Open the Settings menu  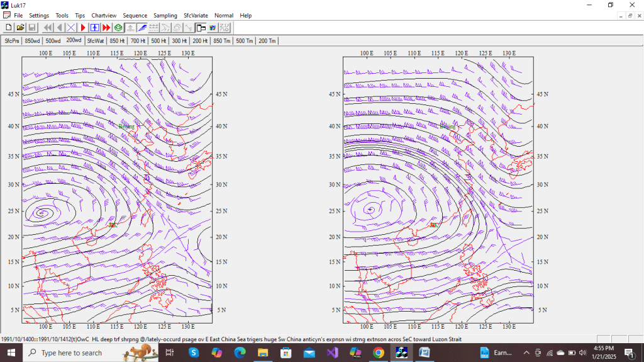(39, 15)
